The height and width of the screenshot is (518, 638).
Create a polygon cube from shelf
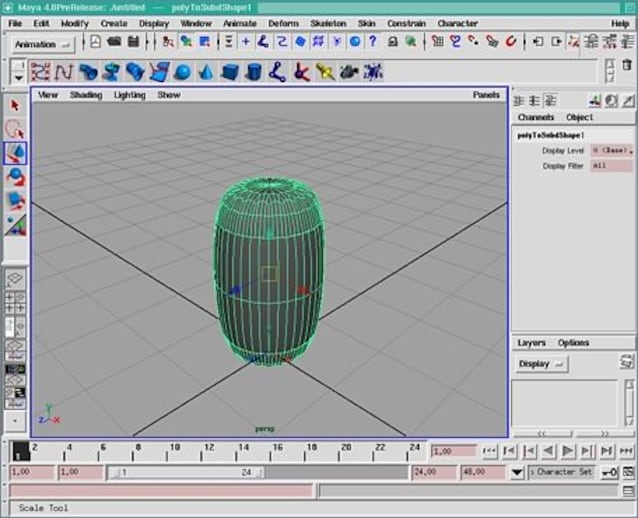[x=230, y=72]
